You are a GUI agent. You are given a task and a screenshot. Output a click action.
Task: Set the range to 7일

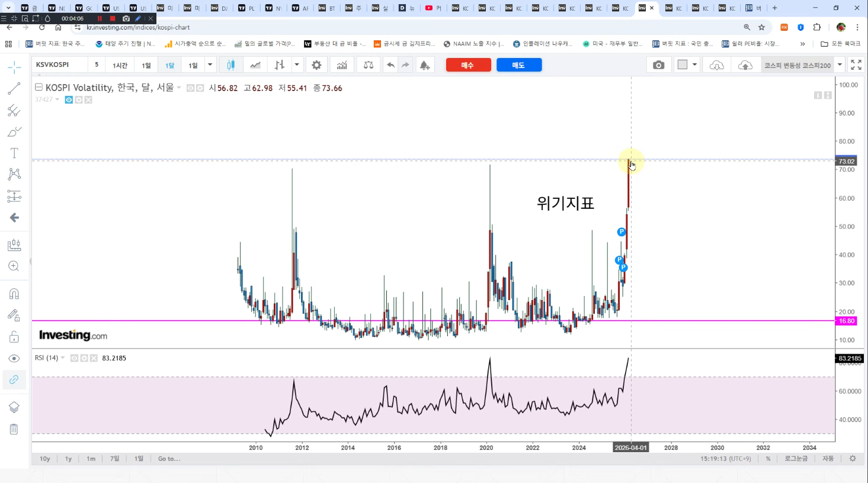[115, 459]
